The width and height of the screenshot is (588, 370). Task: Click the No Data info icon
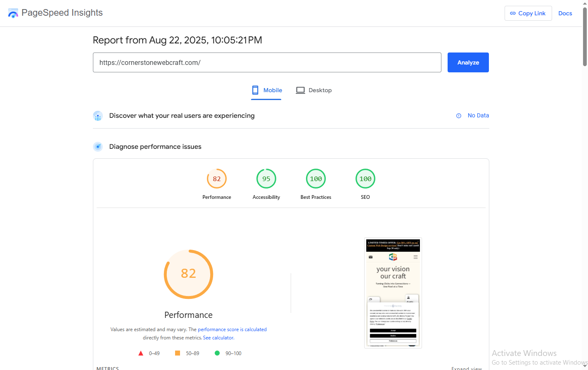459,116
